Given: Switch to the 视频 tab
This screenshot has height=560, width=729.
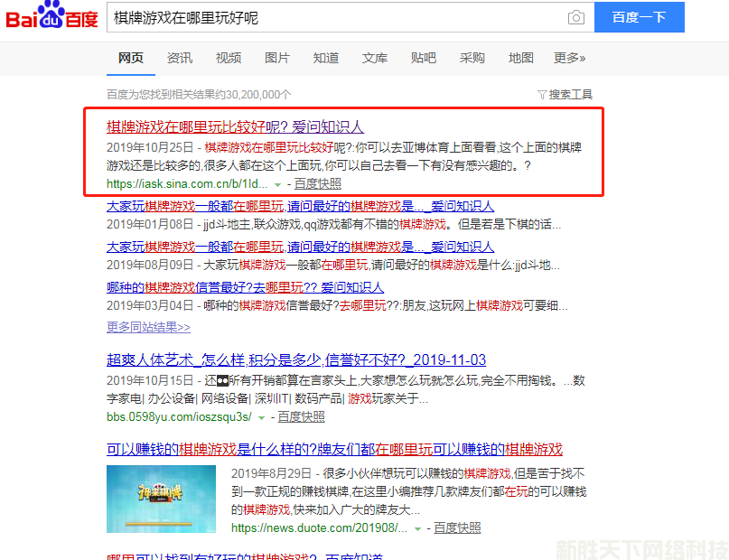Looking at the screenshot, I should point(229,58).
